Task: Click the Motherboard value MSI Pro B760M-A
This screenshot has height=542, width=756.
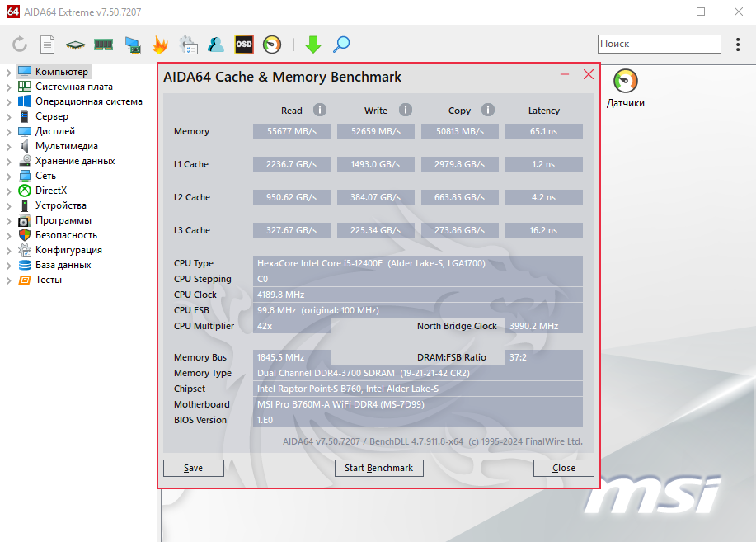Action: coord(417,404)
